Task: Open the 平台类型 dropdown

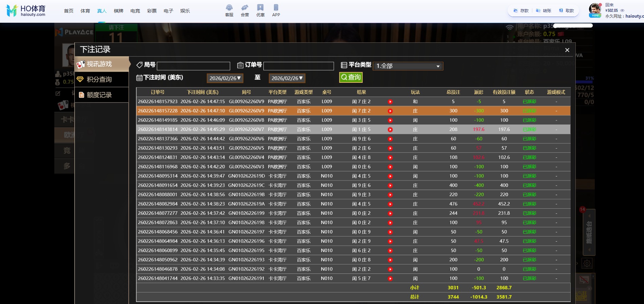Action: click(x=408, y=66)
